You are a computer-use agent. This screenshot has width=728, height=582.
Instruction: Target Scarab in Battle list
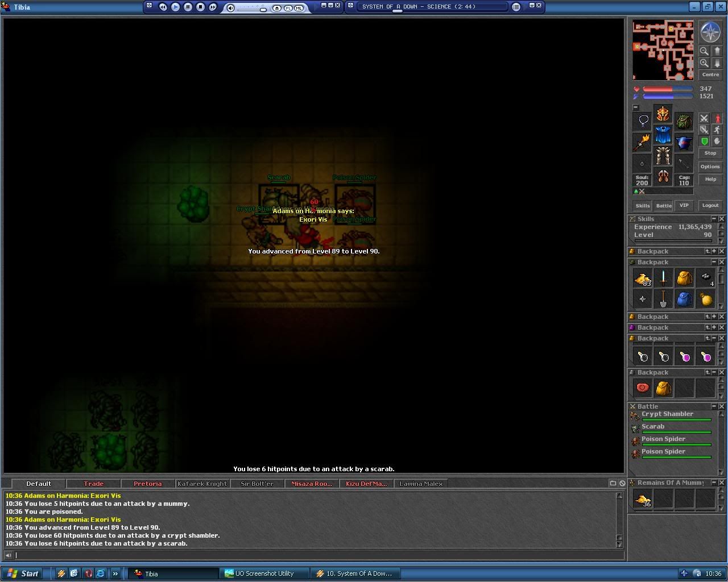(x=671, y=429)
